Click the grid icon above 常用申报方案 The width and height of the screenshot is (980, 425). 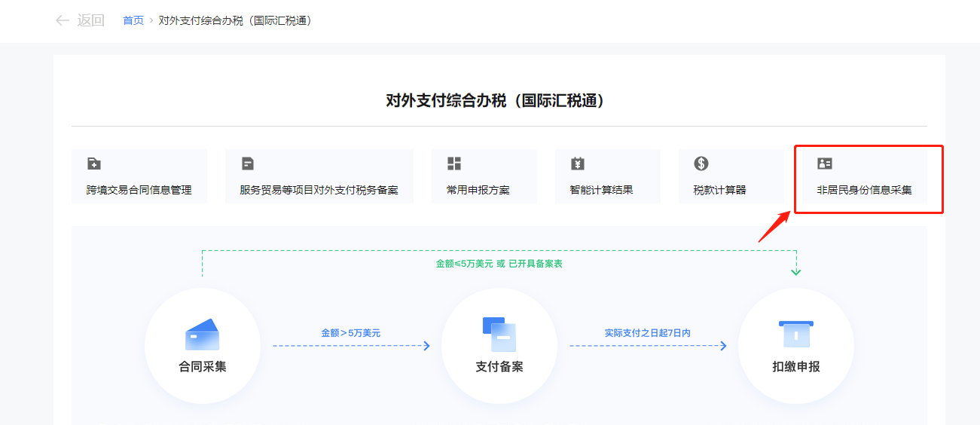[454, 164]
